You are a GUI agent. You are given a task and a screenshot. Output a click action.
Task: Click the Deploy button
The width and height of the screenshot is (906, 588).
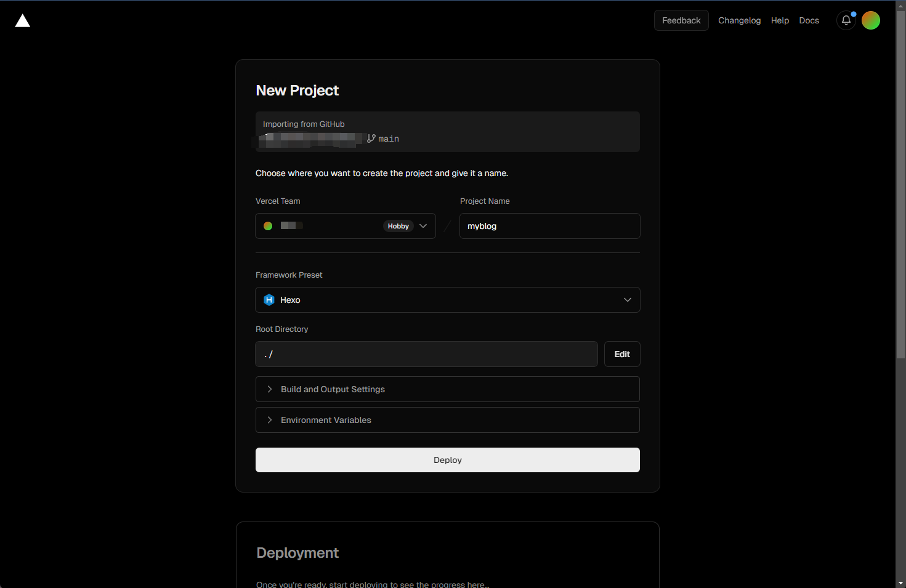(x=448, y=460)
